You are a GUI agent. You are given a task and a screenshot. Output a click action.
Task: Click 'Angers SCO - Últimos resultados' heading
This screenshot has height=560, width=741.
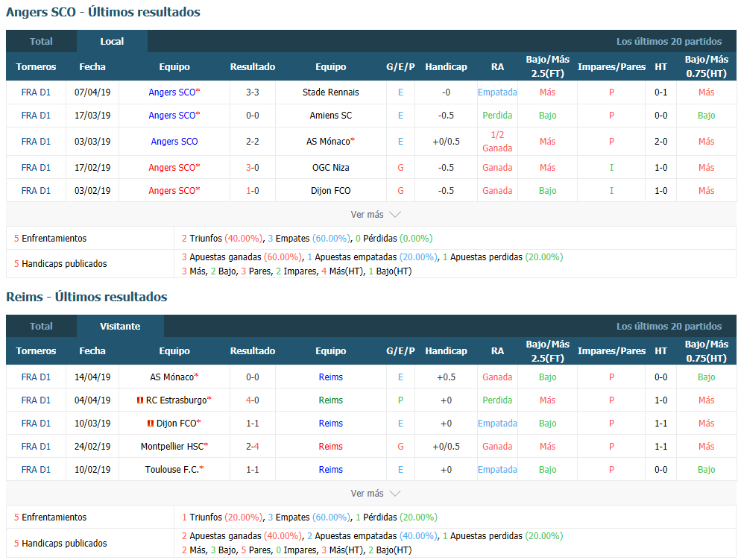tap(103, 12)
